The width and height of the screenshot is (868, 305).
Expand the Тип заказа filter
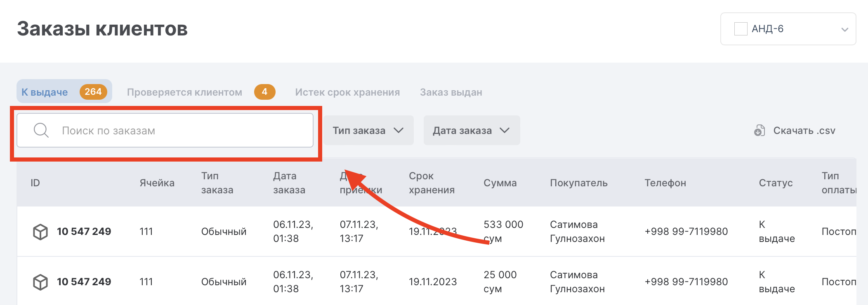368,130
